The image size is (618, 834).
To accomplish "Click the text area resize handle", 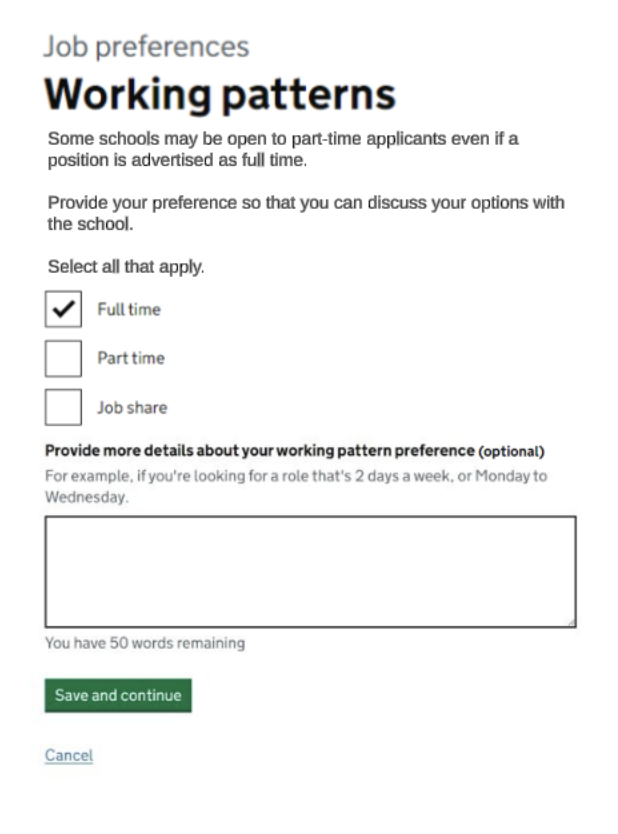I will coord(571,622).
